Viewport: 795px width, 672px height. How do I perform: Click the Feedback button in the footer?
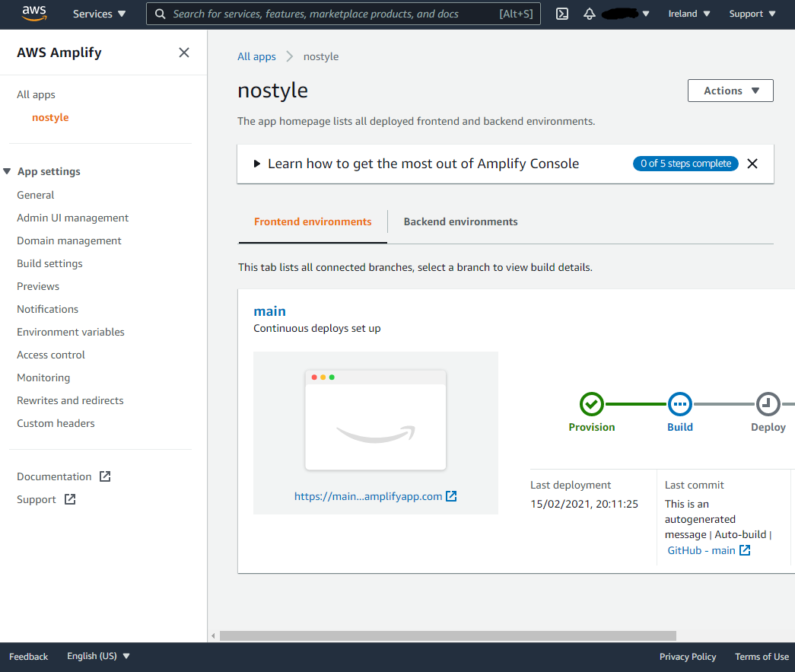(28, 657)
